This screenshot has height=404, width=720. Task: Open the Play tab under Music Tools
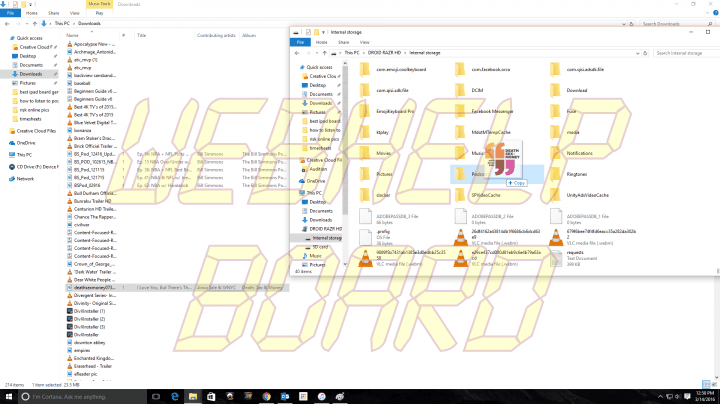99,13
